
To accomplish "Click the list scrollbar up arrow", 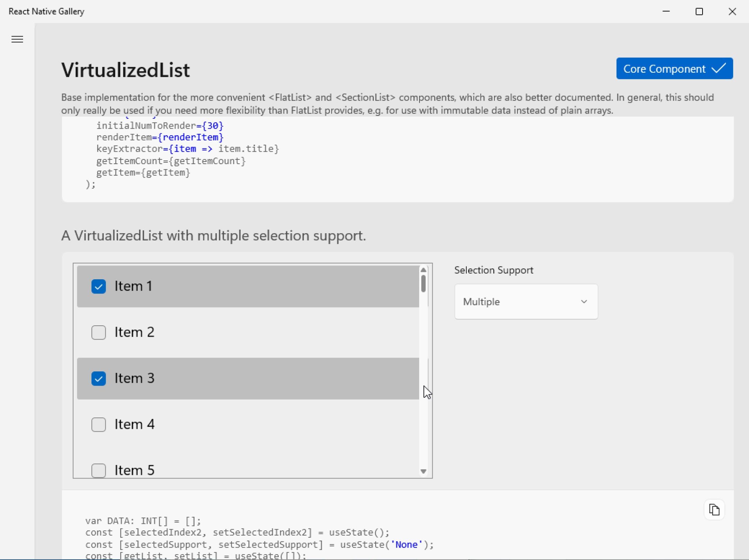I will tap(423, 269).
